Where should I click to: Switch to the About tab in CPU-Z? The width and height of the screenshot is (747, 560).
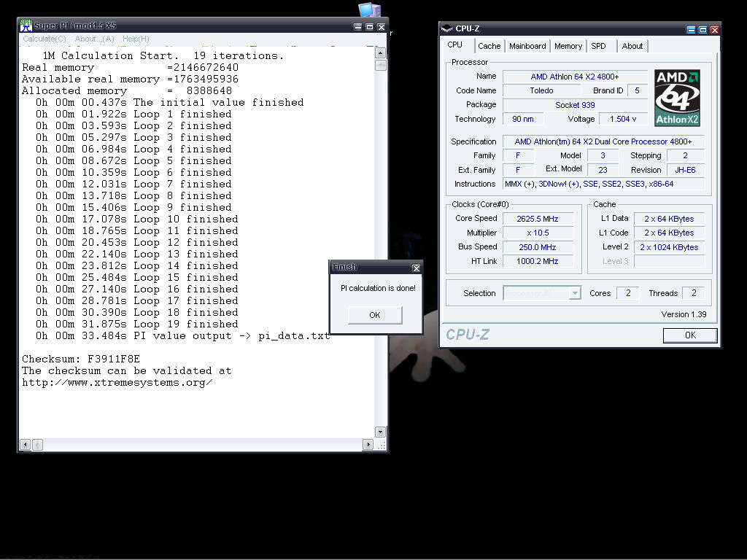click(632, 46)
